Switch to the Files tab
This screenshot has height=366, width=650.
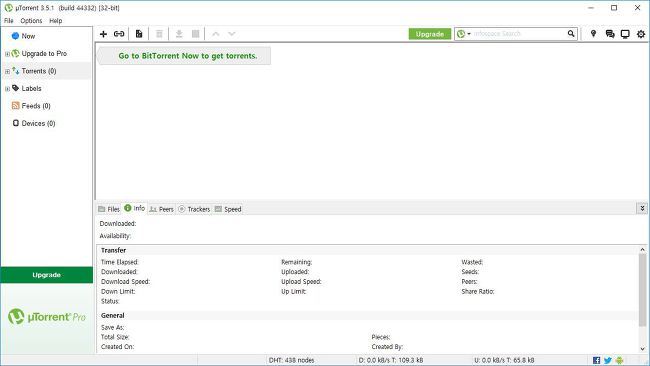tap(109, 209)
